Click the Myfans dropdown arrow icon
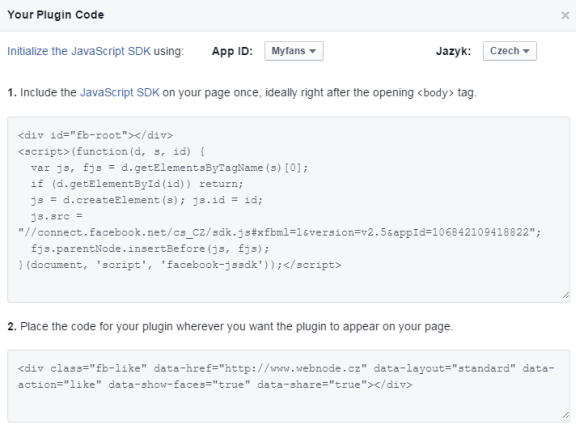The width and height of the screenshot is (576, 436). coord(313,51)
